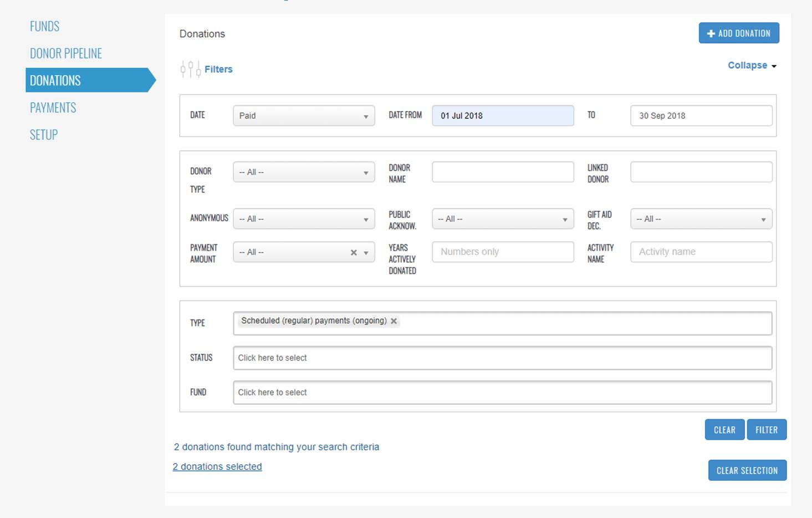
Task: Click the Add Donation button
Action: [738, 33]
